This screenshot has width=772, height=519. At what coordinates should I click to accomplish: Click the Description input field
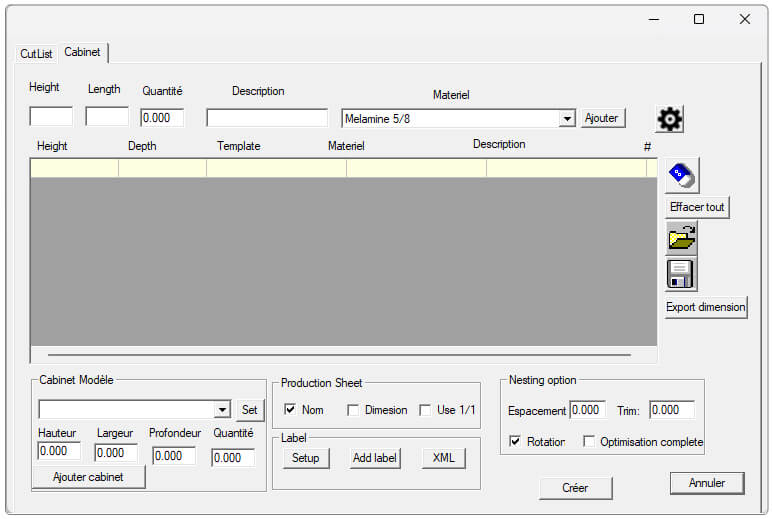click(x=267, y=118)
